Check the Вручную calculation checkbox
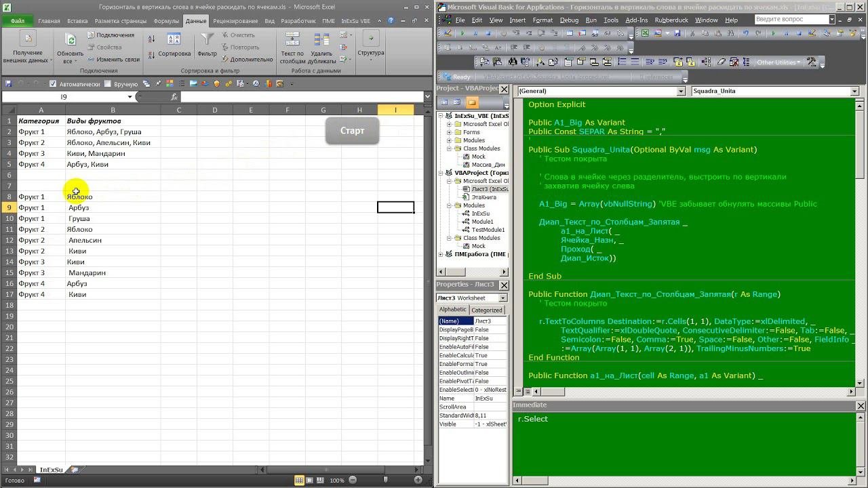 108,84
